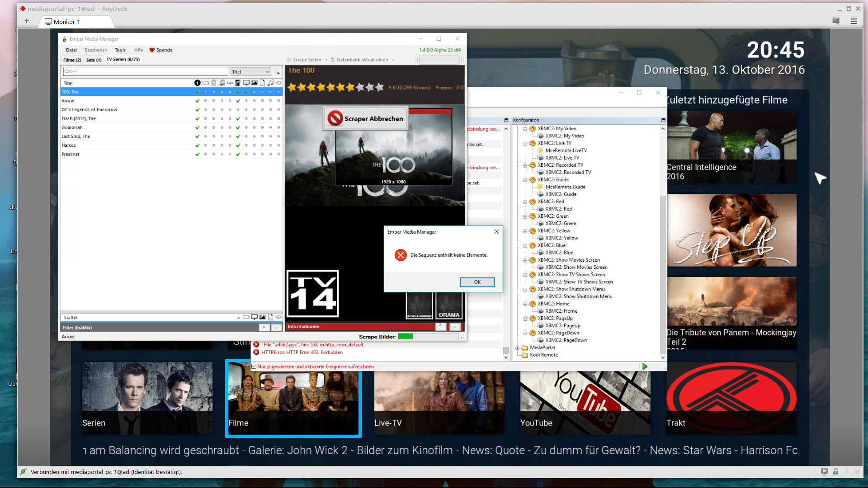Close the Ember error message dialog

pos(496,231)
